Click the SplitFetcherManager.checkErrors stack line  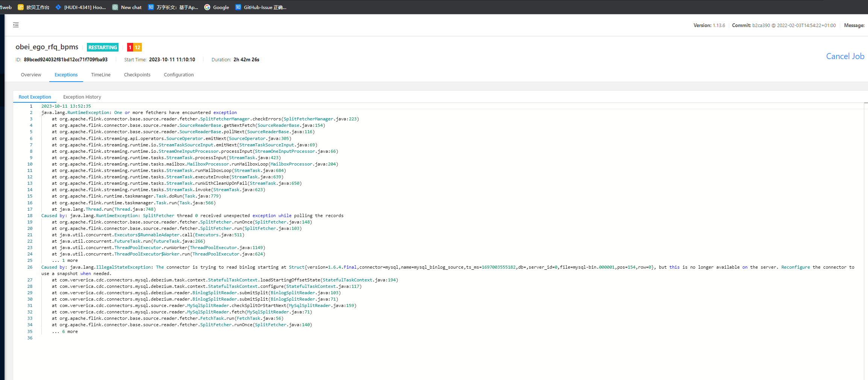coord(205,119)
